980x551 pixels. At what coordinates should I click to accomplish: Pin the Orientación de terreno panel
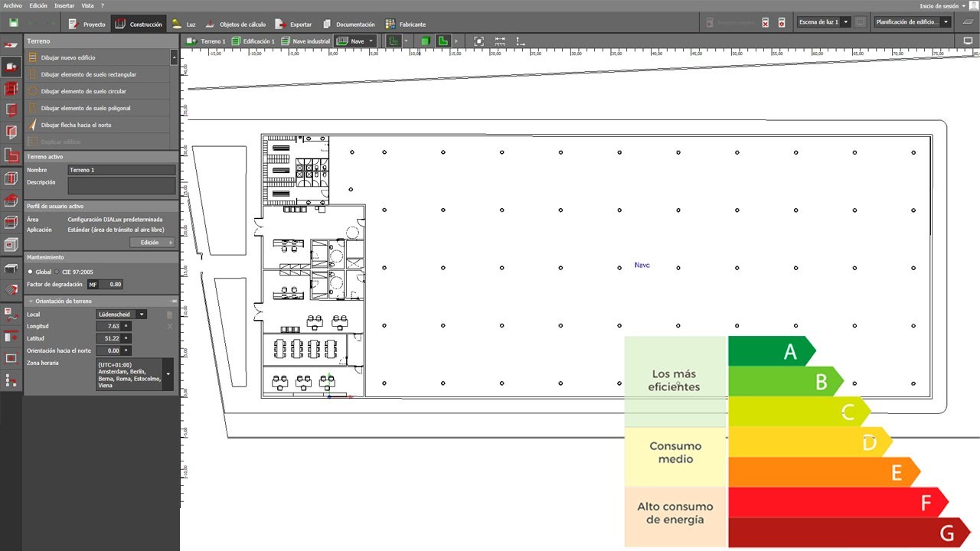point(174,302)
